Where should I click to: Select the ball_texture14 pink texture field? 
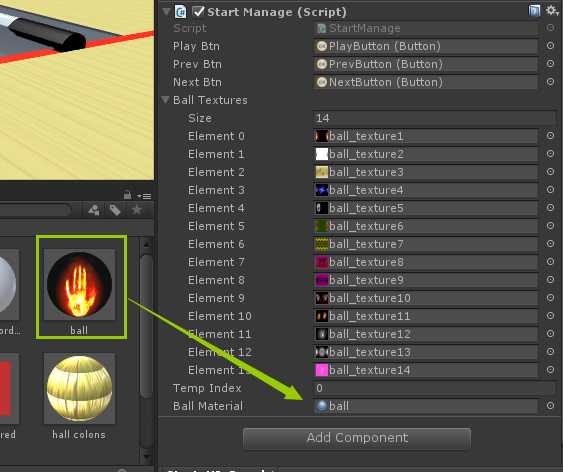(x=425, y=370)
